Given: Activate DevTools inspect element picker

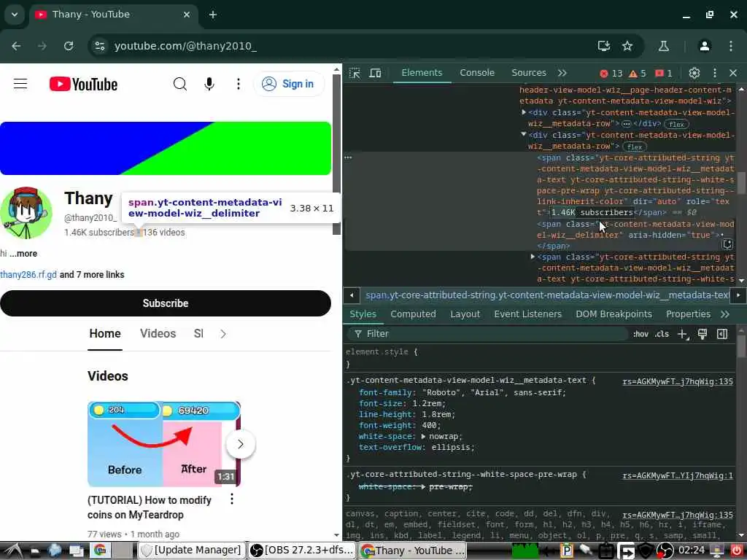Looking at the screenshot, I should tap(355, 73).
